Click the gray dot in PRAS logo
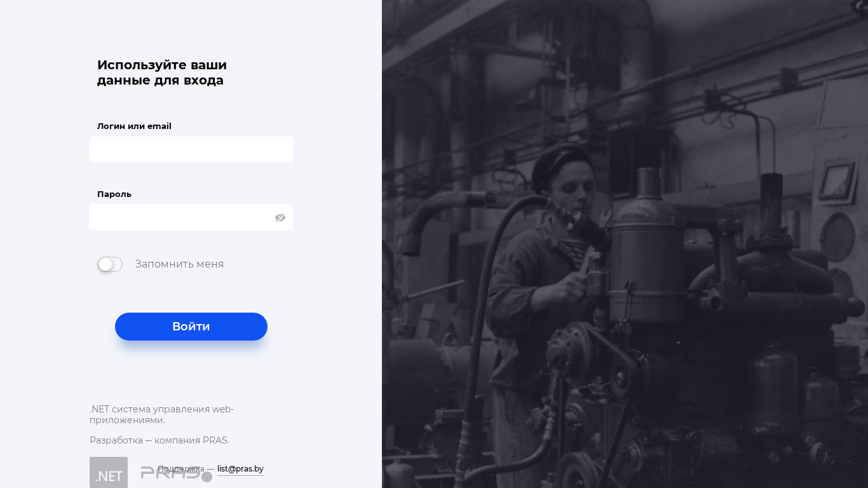This screenshot has height=488, width=868. (207, 477)
